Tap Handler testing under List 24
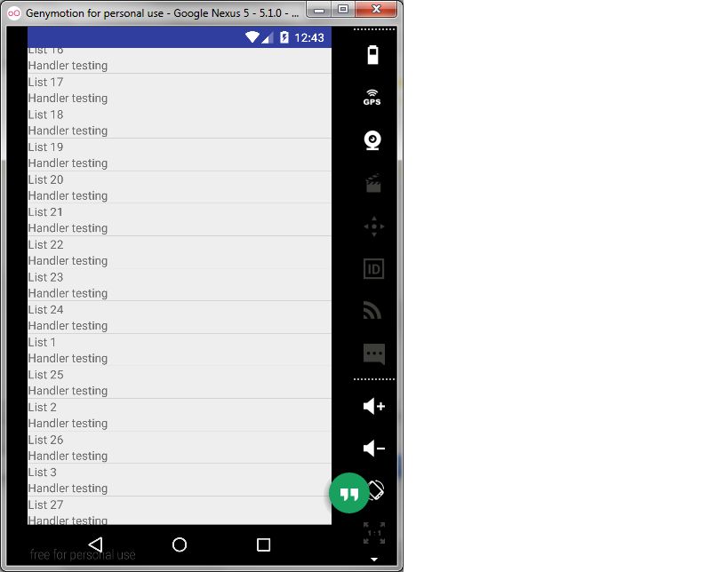 tap(68, 326)
